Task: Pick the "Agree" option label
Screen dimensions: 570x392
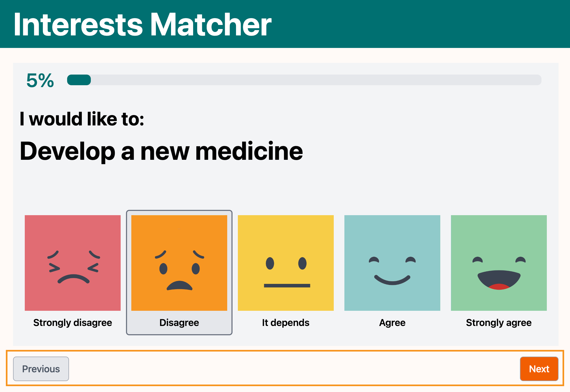Action: (392, 322)
